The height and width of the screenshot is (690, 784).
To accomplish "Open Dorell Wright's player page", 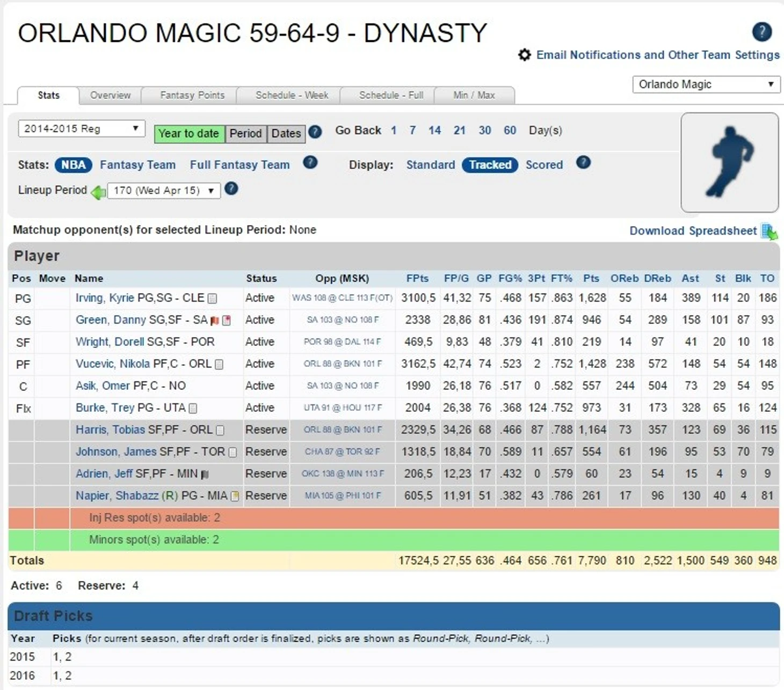I will (x=110, y=342).
